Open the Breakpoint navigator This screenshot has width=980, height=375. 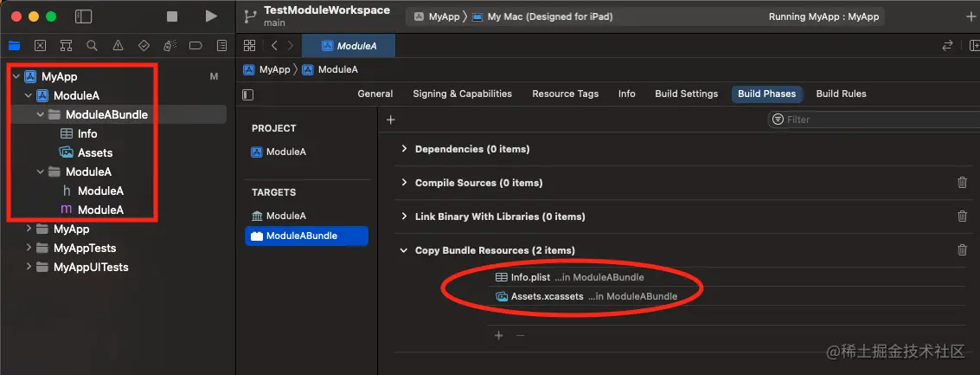(x=195, y=45)
